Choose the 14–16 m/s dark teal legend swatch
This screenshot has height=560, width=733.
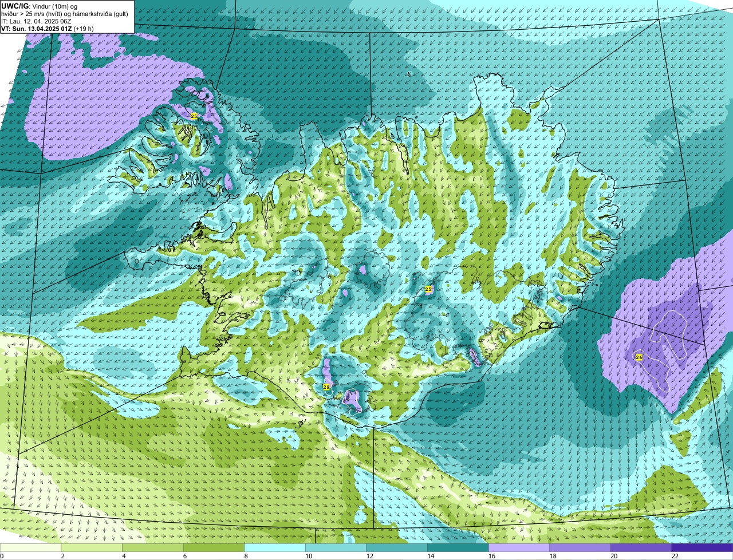(458, 548)
